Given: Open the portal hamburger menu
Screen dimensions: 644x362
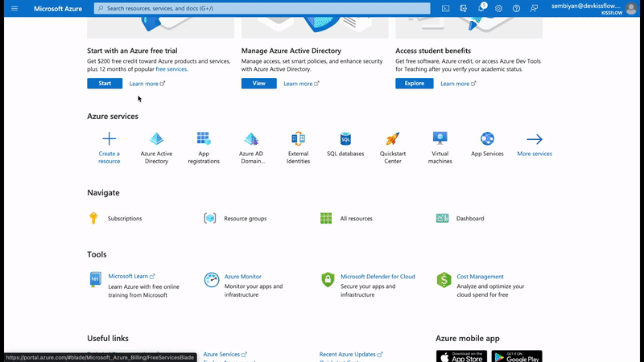Looking at the screenshot, I should [x=14, y=8].
